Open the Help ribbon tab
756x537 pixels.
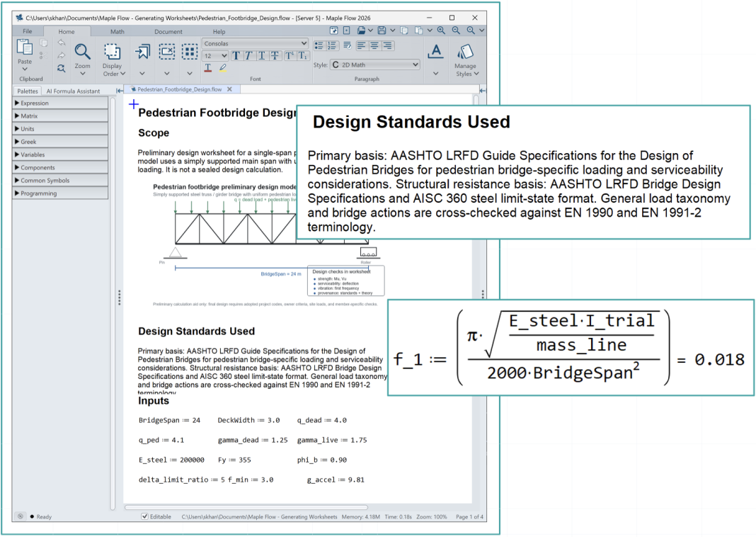pos(219,32)
